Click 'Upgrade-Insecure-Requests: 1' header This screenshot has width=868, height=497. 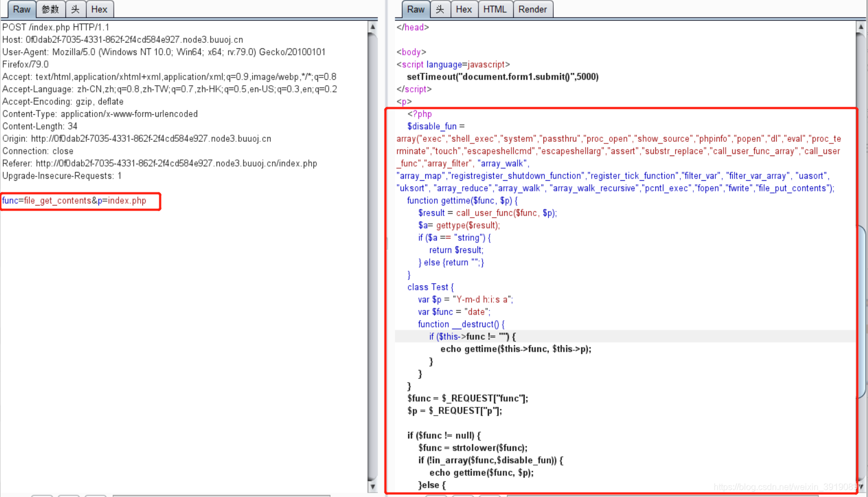pos(62,176)
